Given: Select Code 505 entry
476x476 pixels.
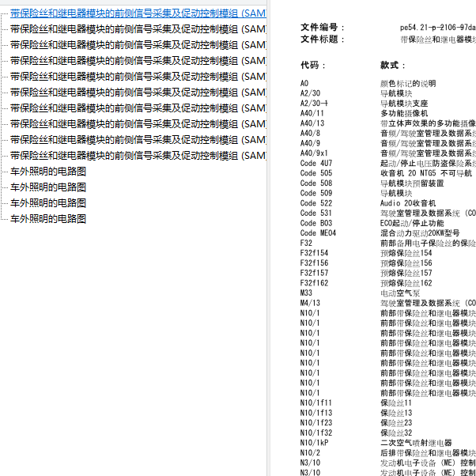Looking at the screenshot, I should click(316, 173).
